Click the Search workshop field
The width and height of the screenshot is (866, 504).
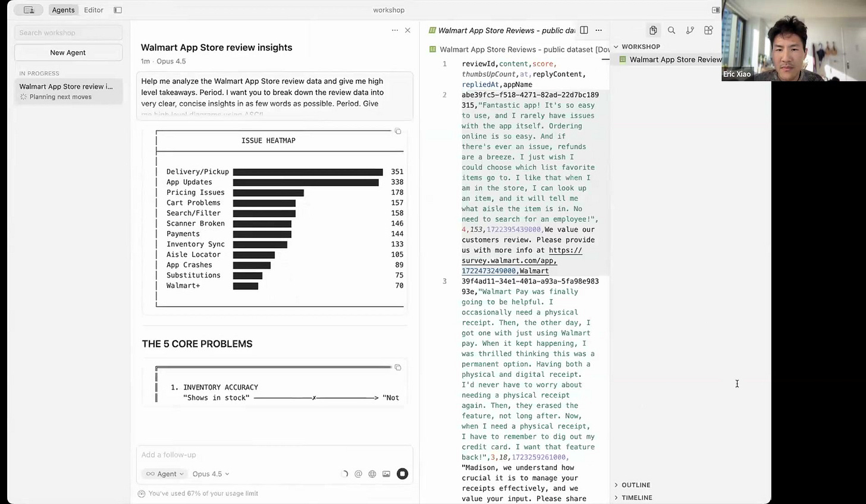(x=68, y=33)
